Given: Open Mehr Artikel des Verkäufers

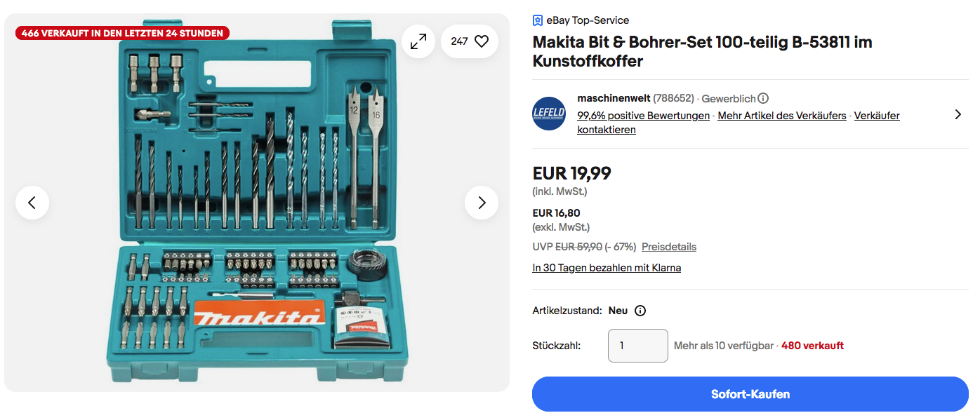Looking at the screenshot, I should click(x=781, y=116).
